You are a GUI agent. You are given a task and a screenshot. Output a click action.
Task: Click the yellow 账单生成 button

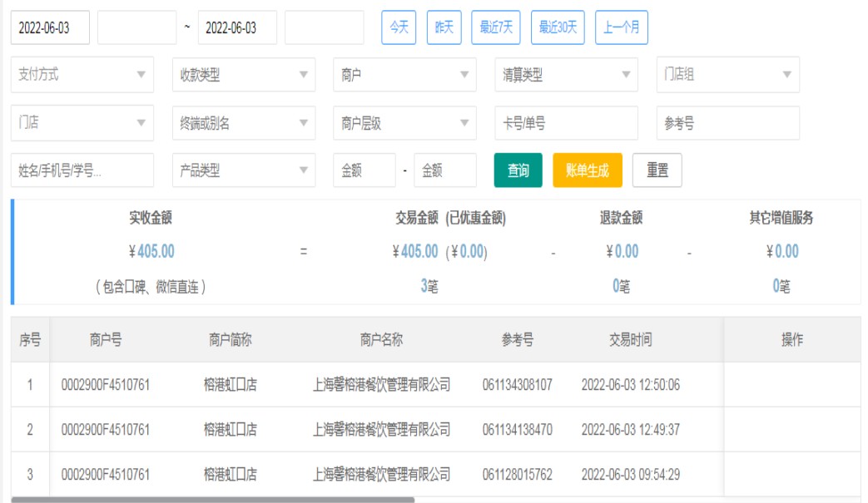click(587, 170)
